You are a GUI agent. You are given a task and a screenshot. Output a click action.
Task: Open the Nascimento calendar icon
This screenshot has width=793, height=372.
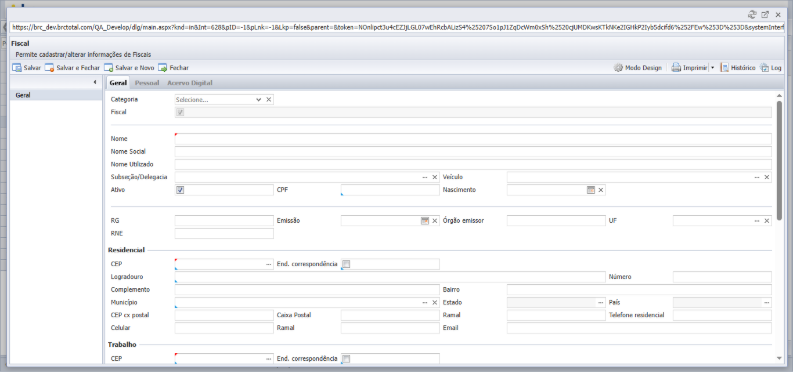coord(591,190)
